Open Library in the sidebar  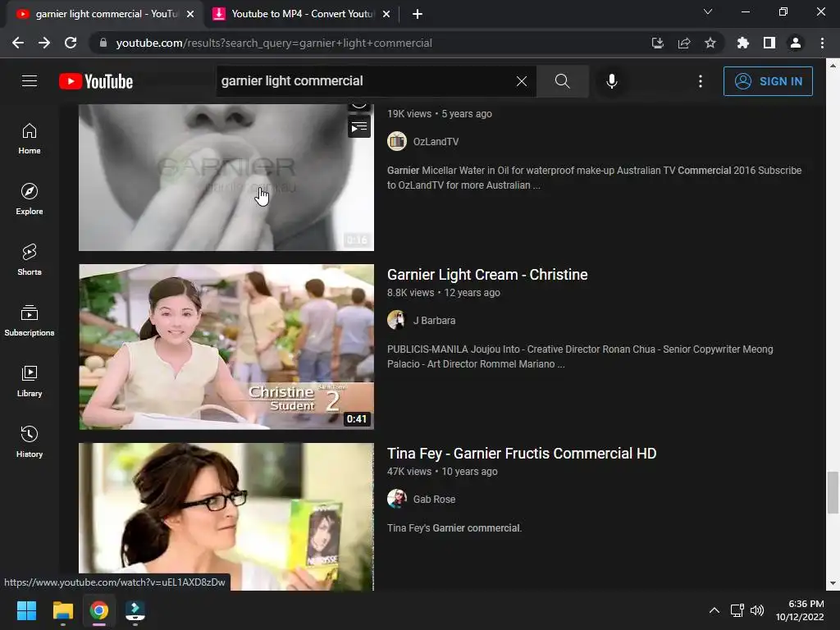point(30,381)
